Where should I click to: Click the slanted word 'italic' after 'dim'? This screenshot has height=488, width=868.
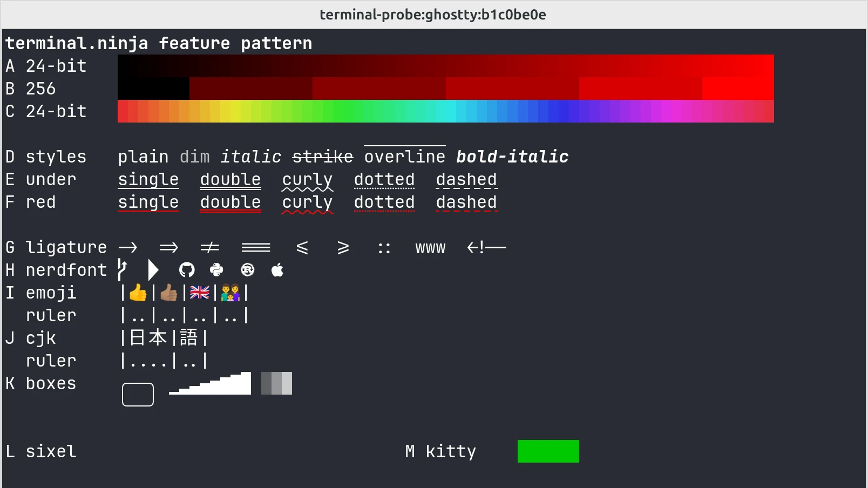coord(251,157)
